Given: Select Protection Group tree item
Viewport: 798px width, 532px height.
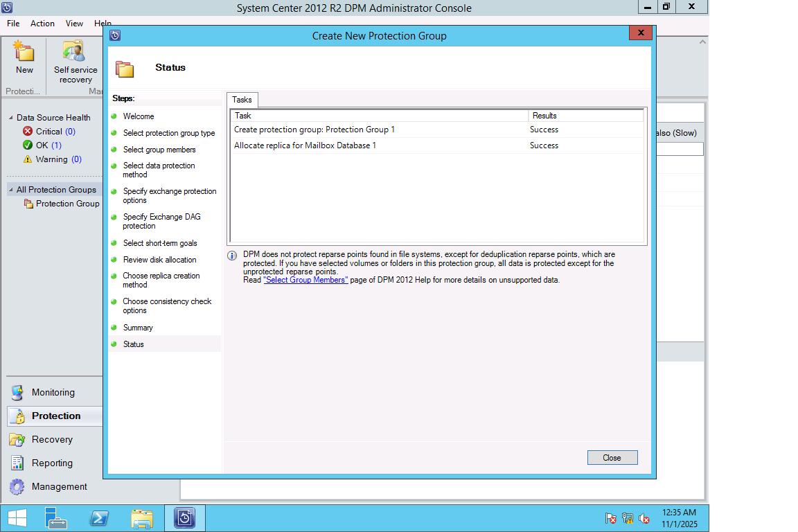Looking at the screenshot, I should tap(67, 204).
